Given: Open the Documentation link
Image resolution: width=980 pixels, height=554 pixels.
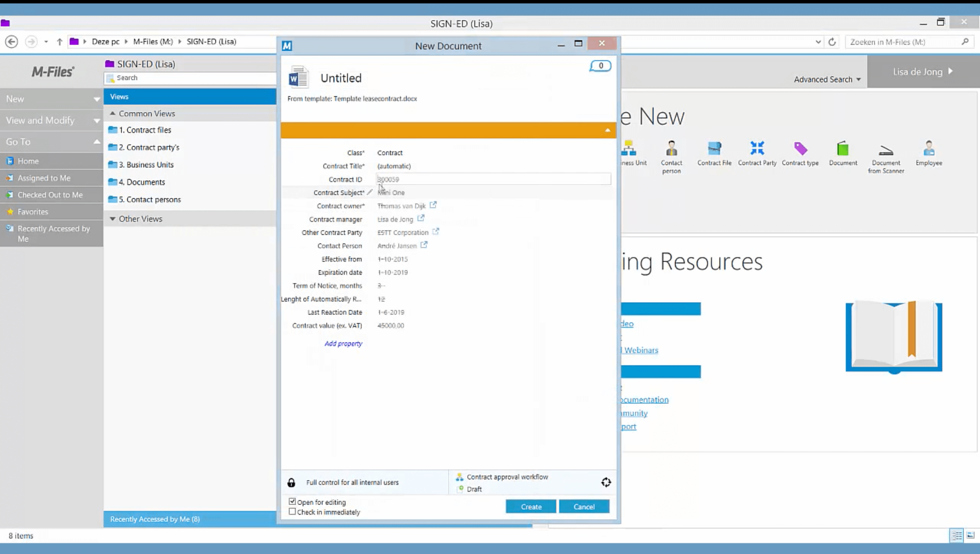Looking at the screenshot, I should click(x=645, y=399).
